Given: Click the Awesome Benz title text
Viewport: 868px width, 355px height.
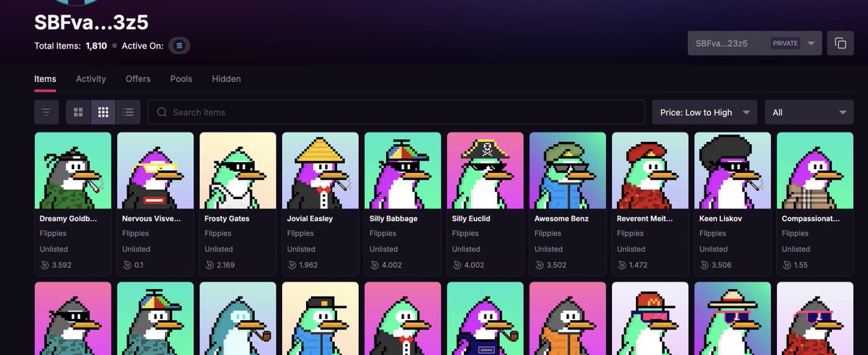Looking at the screenshot, I should pos(561,218).
